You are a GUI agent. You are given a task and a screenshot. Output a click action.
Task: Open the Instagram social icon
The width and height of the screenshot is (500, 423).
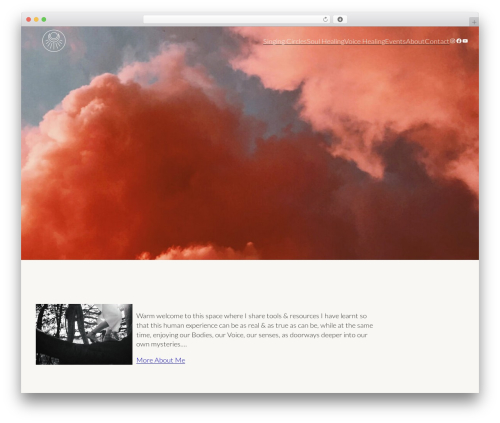(x=452, y=41)
